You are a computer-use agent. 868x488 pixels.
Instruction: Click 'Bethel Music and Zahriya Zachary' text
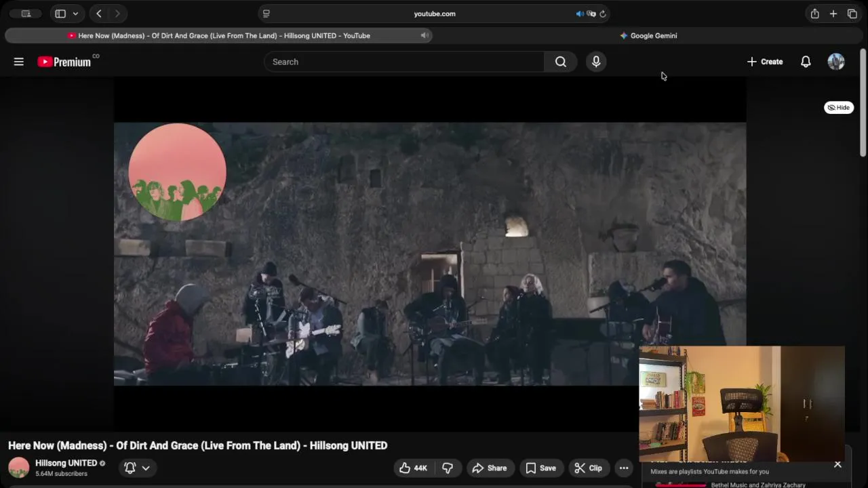pos(758,485)
